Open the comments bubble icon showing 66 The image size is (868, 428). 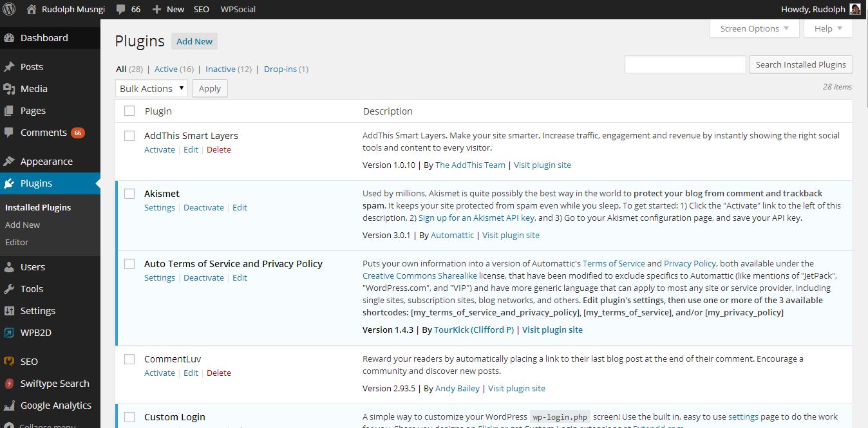click(121, 10)
